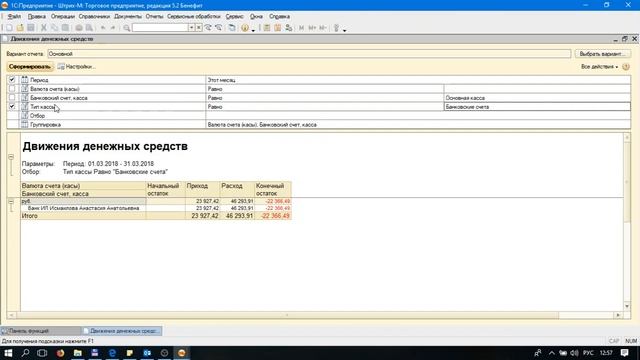
Task: Switch to Панель функций tab
Action: point(40,331)
